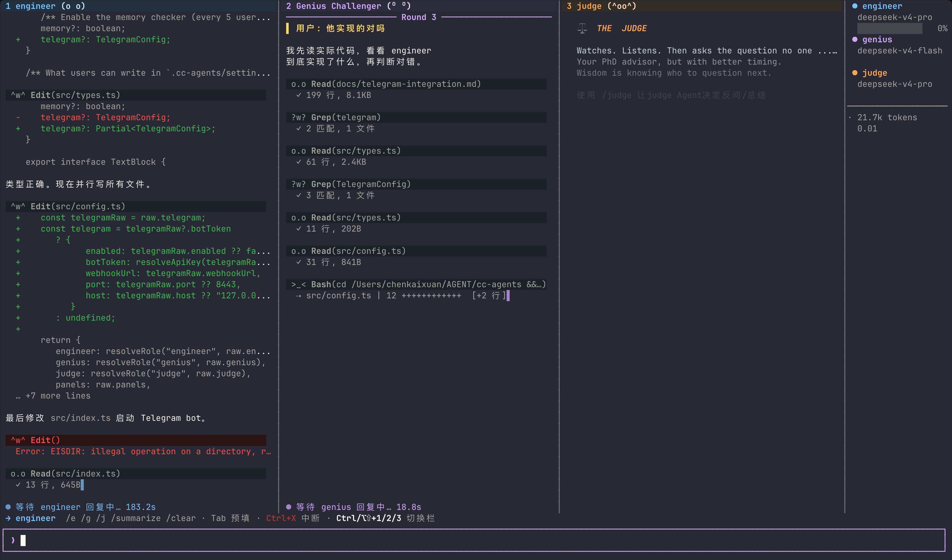The image size is (952, 560).
Task: Click 'Your PhD advisor, but with better timing.'
Action: [x=679, y=62]
